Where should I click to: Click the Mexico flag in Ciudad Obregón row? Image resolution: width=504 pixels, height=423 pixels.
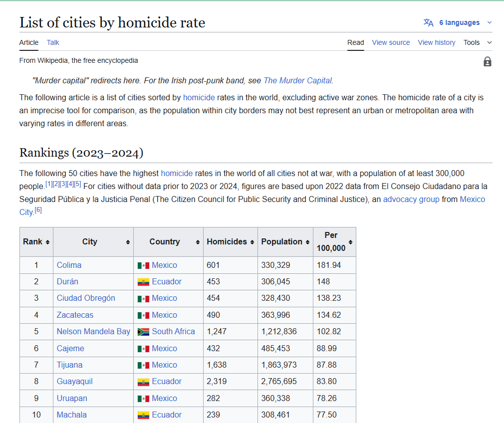click(143, 299)
